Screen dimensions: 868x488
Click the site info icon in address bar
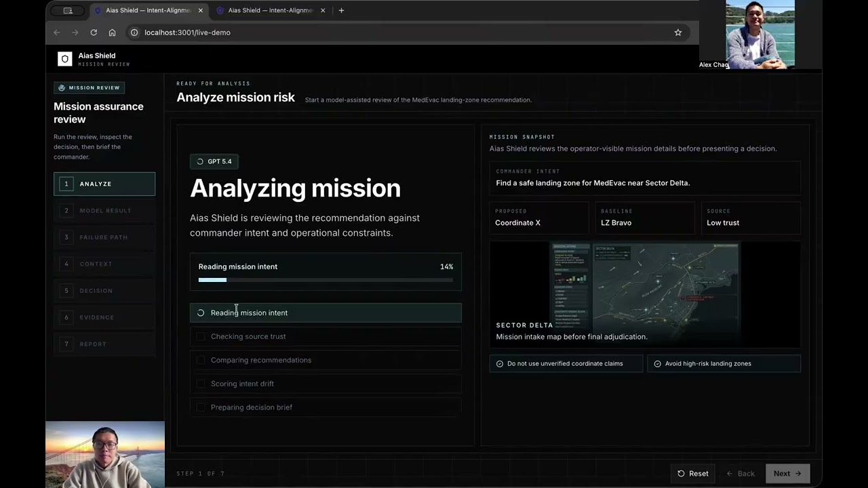pos(134,33)
